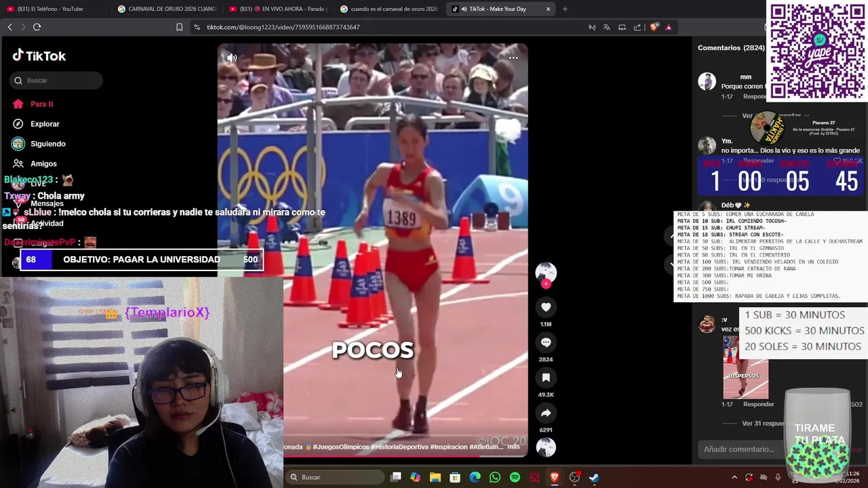Viewport: 868px width, 488px height.
Task: Reply to mm's comment
Action: 755,97
